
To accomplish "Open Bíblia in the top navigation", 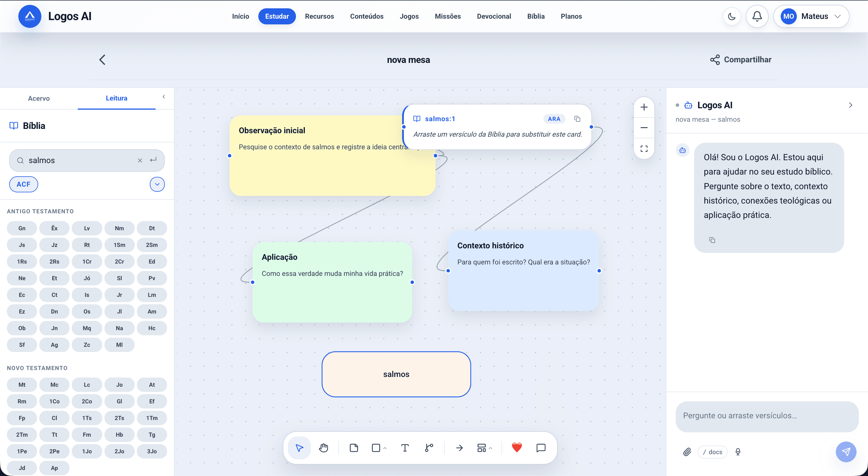I will (536, 16).
